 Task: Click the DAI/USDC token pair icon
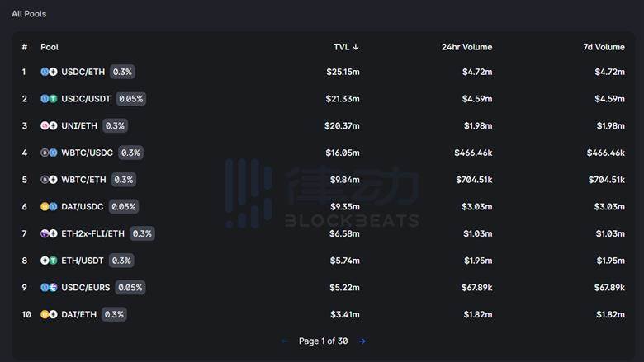click(49, 207)
